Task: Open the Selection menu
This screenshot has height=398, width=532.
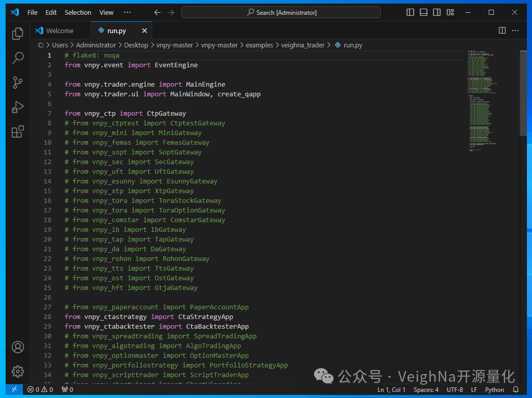Action: coord(78,12)
